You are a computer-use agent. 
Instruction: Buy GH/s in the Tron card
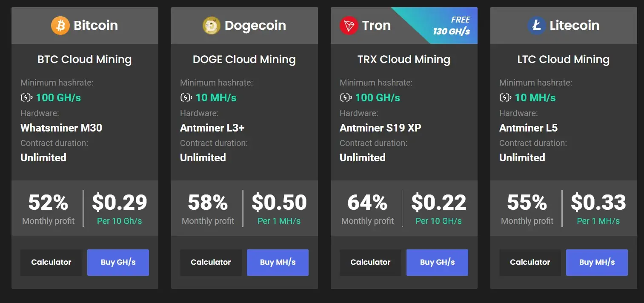tap(437, 262)
